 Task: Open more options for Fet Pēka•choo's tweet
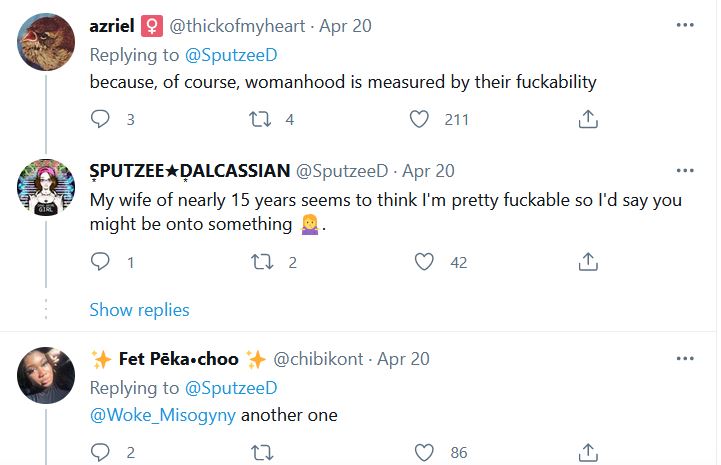tap(685, 358)
